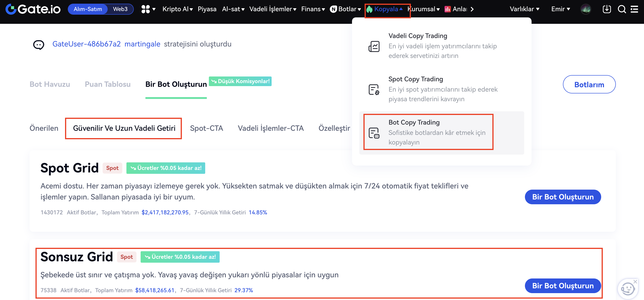Open the hamburger menu icon
Viewport: 644px width, 300px height.
634,9
